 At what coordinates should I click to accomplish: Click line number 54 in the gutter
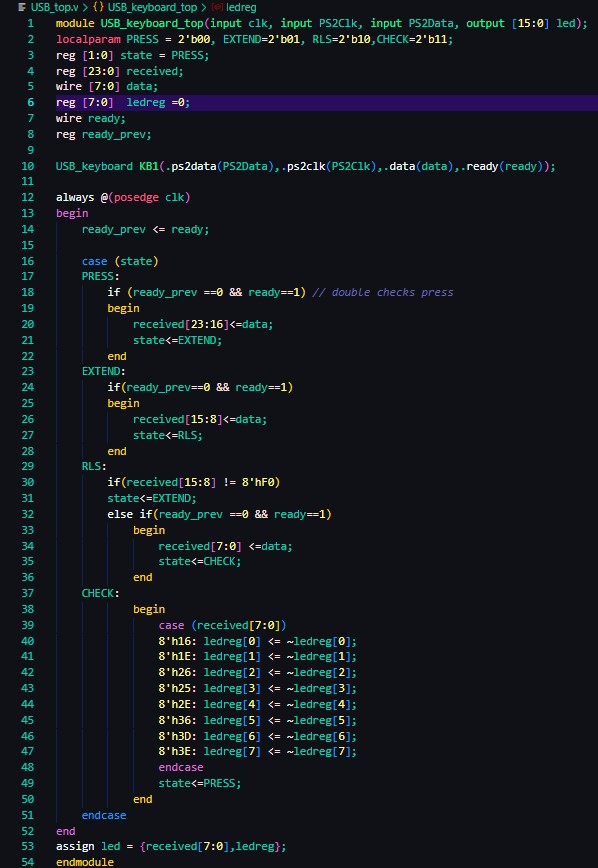tap(28, 862)
